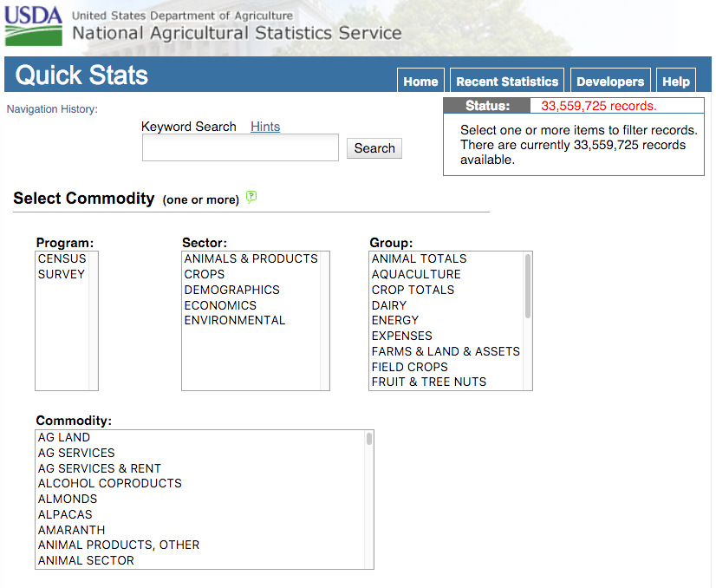
Task: Select ALCOHOL COPRODUCTS commodity
Action: 200,483
